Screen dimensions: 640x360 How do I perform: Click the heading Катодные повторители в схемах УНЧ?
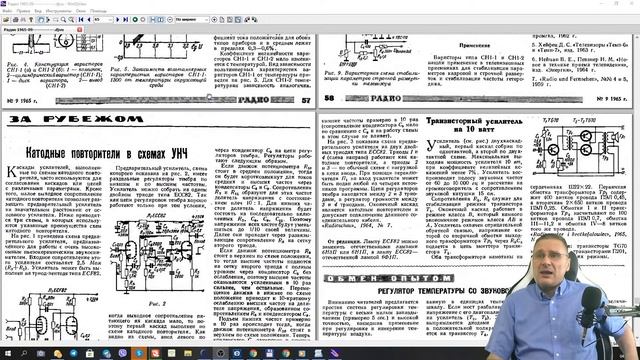[x=107, y=153]
